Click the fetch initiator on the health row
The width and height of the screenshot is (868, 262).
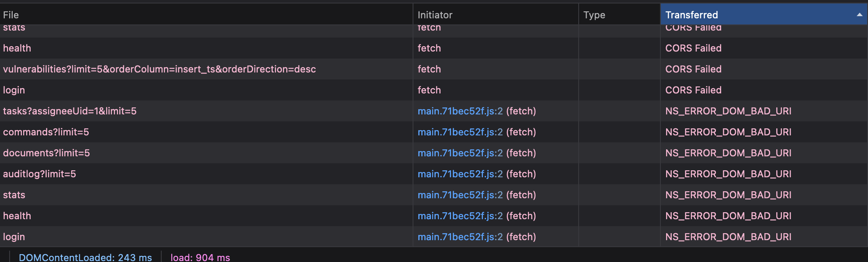(429, 48)
